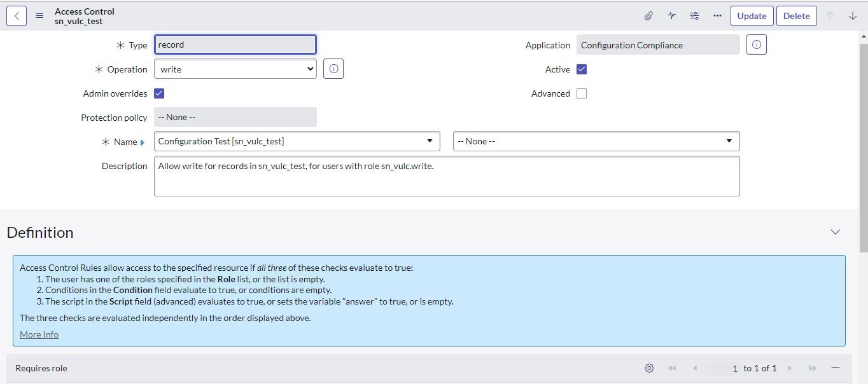This screenshot has width=868, height=384.
Task: Go back using the left chevron button
Action: [17, 16]
